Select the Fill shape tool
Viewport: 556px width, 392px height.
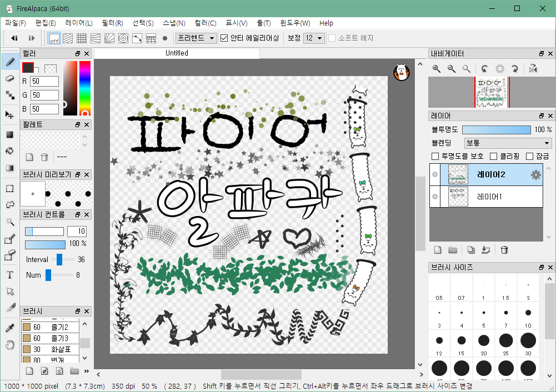click(10, 135)
